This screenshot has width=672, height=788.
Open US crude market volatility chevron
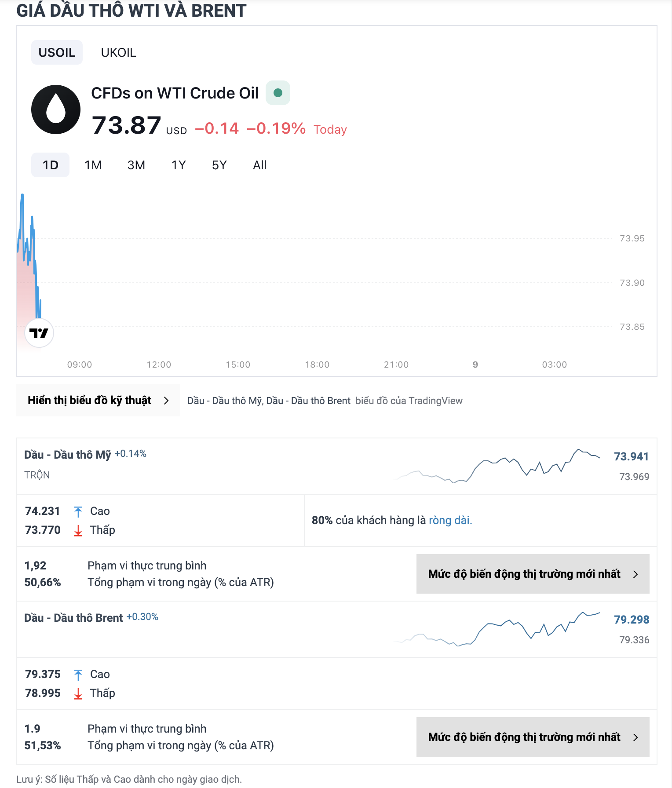[635, 574]
